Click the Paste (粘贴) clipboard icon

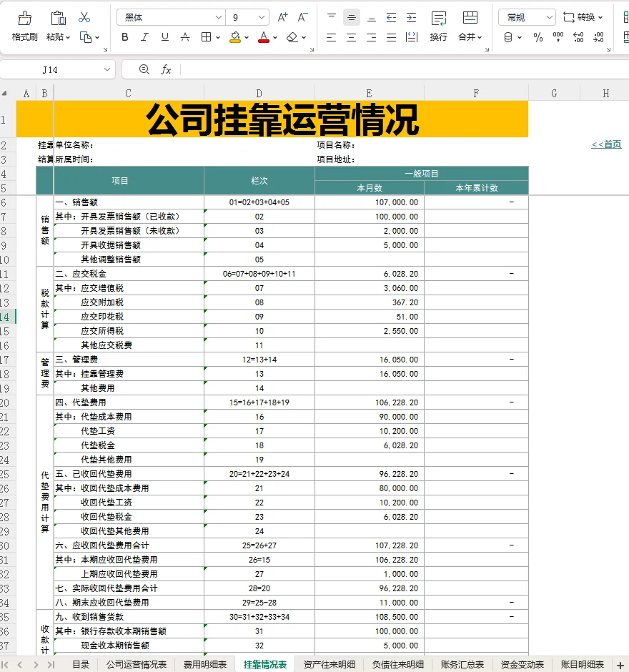[58, 18]
